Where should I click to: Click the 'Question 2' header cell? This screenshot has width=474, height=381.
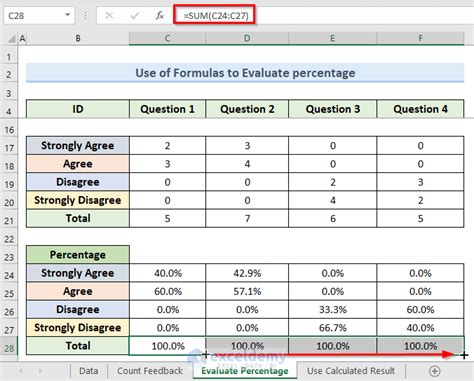point(247,109)
